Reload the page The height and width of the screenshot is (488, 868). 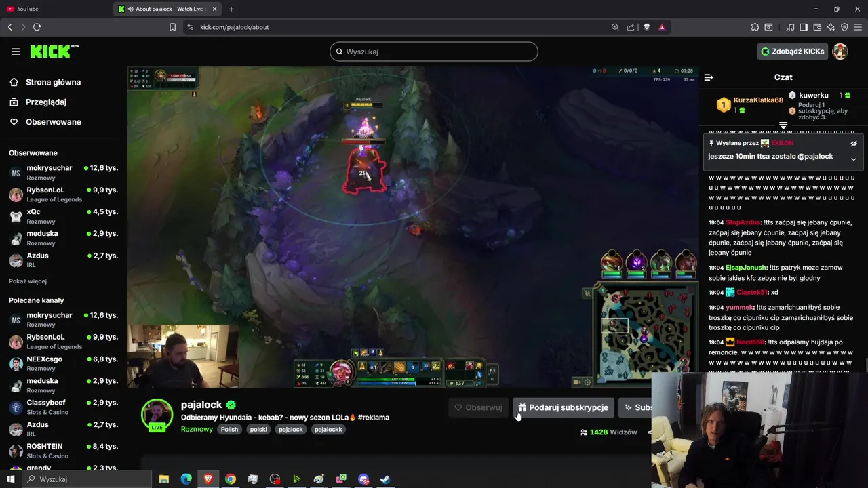tap(37, 27)
